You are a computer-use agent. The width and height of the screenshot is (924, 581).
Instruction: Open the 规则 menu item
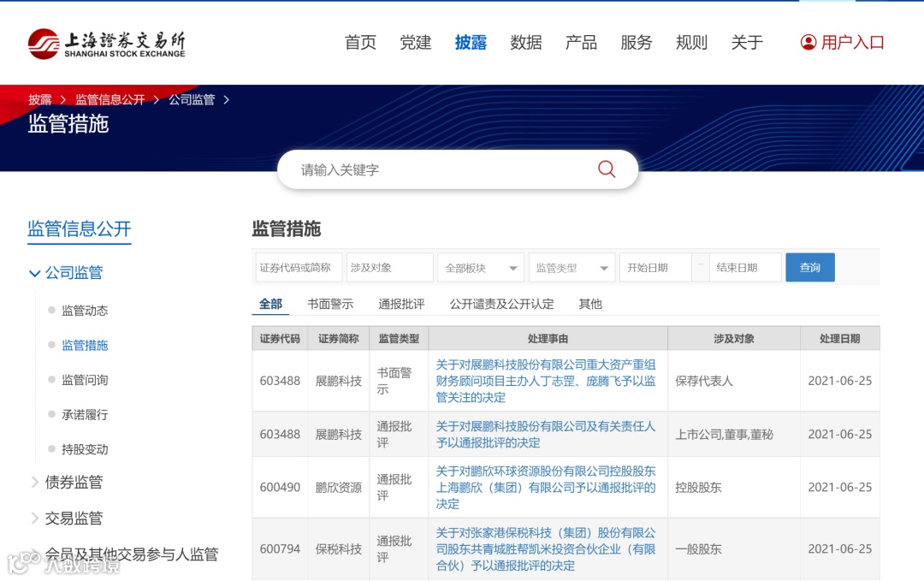click(691, 43)
